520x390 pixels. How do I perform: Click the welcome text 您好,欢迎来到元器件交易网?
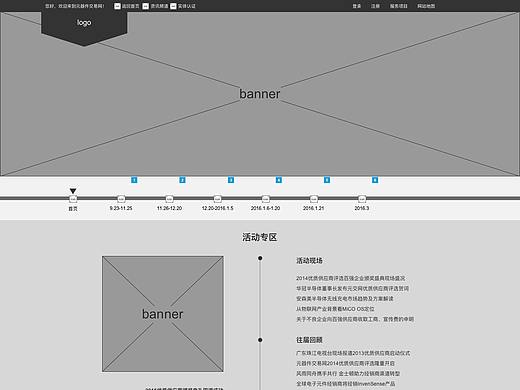click(x=75, y=6)
